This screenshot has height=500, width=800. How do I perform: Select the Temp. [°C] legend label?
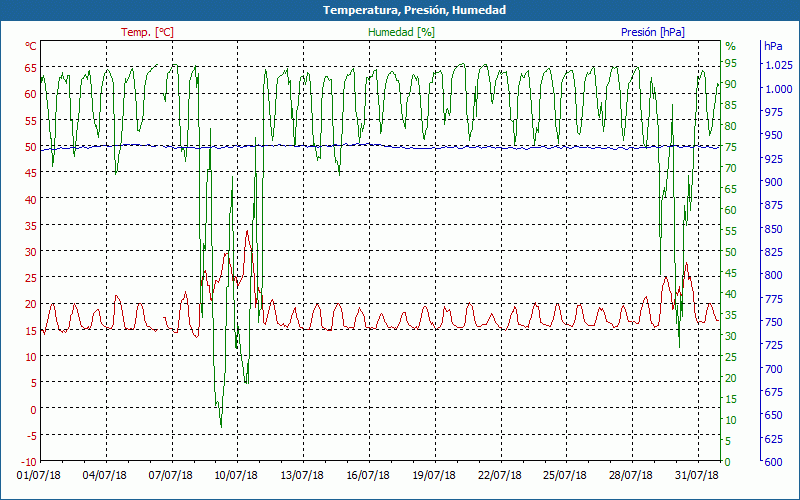[147, 32]
